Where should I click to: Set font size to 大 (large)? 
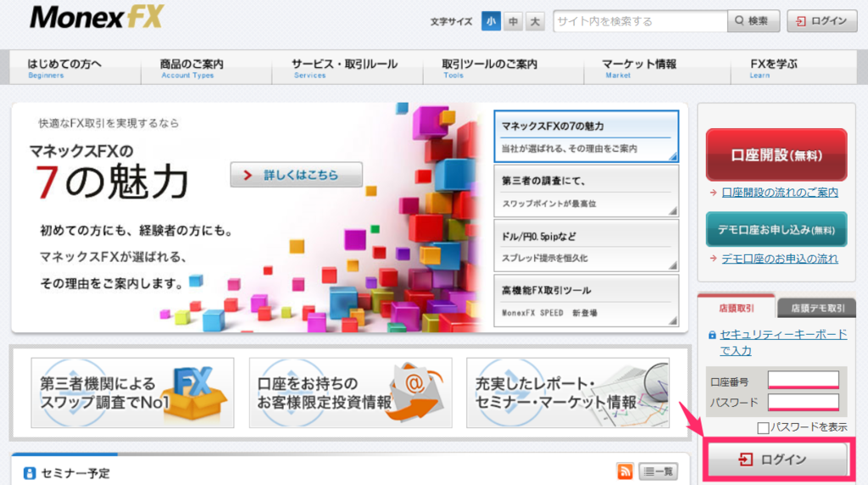(x=535, y=21)
